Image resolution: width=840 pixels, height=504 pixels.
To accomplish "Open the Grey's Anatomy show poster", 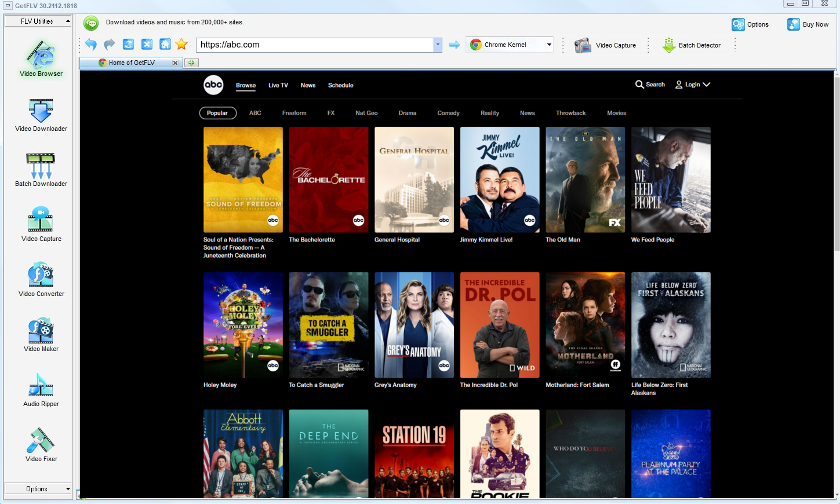I will click(414, 325).
